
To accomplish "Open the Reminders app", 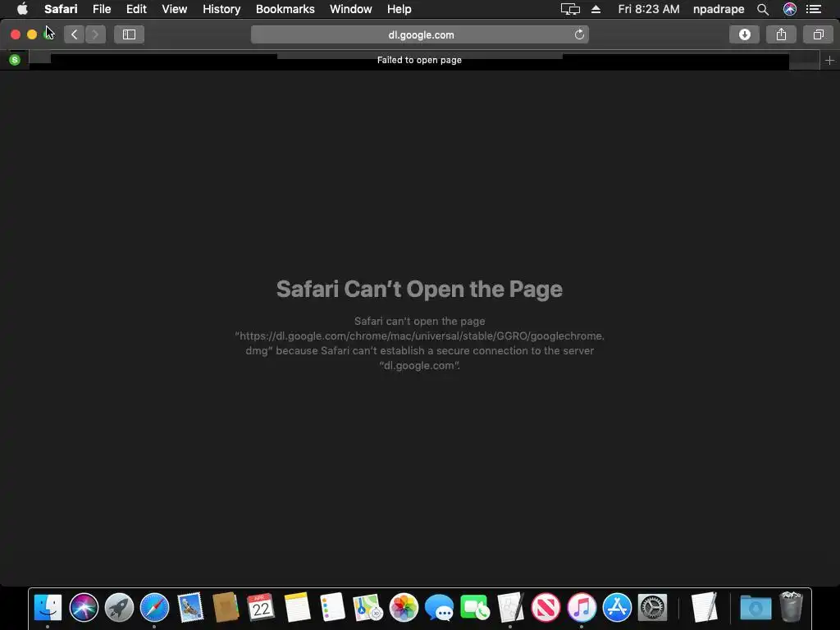I will [x=332, y=608].
